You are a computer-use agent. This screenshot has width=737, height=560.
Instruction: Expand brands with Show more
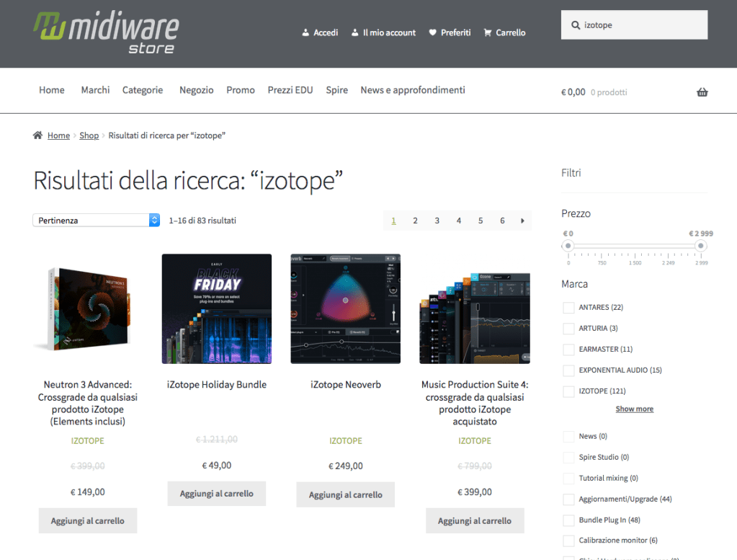pos(634,409)
